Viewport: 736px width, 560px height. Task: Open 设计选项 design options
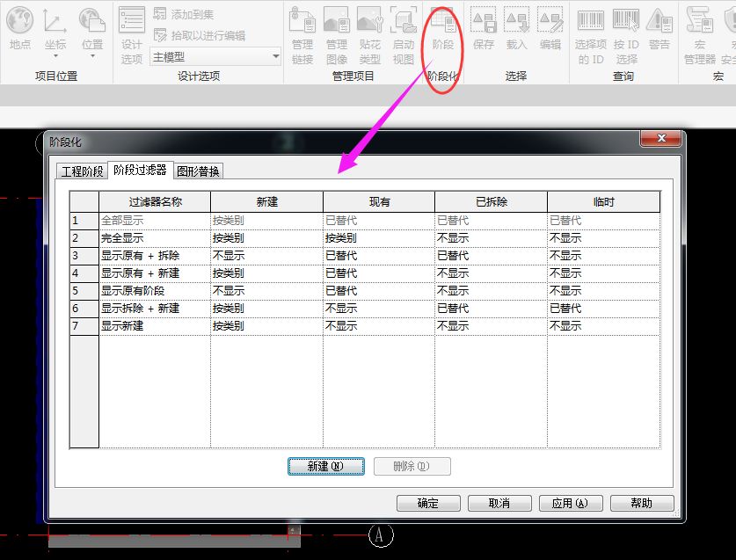(x=131, y=35)
